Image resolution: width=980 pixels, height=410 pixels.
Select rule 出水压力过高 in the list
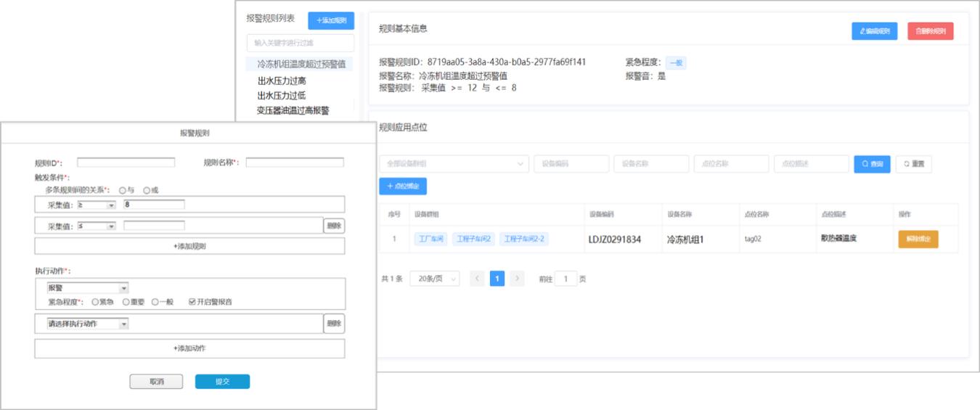click(282, 81)
